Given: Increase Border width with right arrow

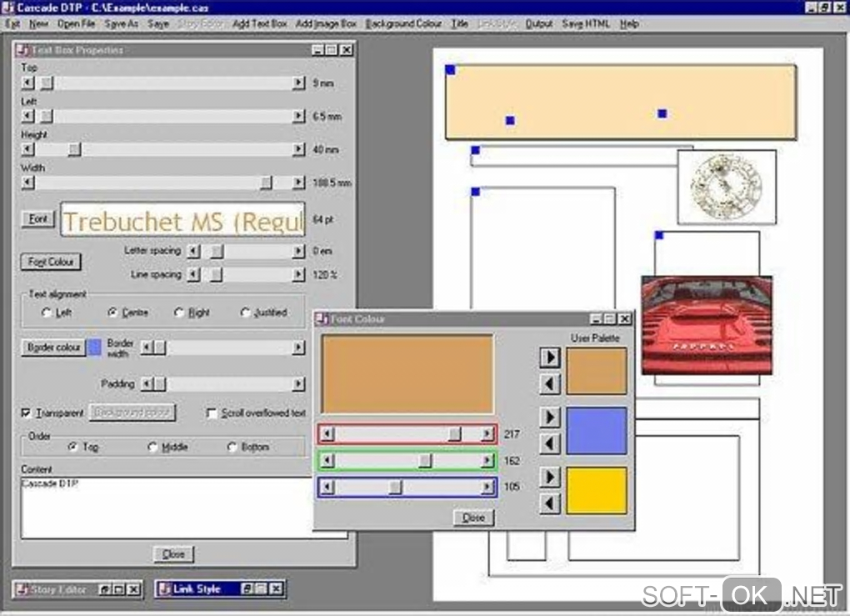Looking at the screenshot, I should tap(298, 347).
